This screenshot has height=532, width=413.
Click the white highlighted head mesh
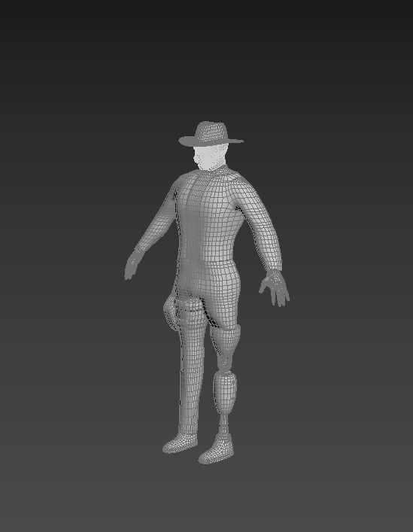pyautogui.click(x=211, y=157)
